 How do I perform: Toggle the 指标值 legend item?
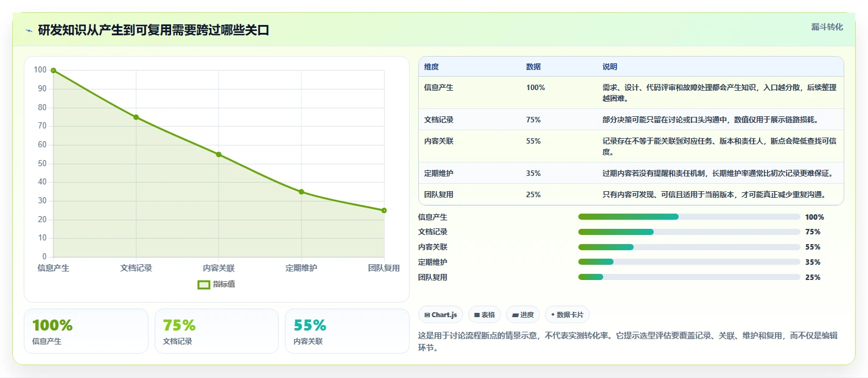217,284
